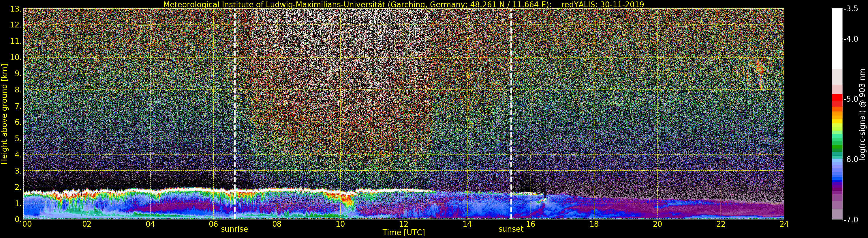Image resolution: width=868 pixels, height=238 pixels.
Task: Click time axis tick label 00
Action: pos(27,224)
